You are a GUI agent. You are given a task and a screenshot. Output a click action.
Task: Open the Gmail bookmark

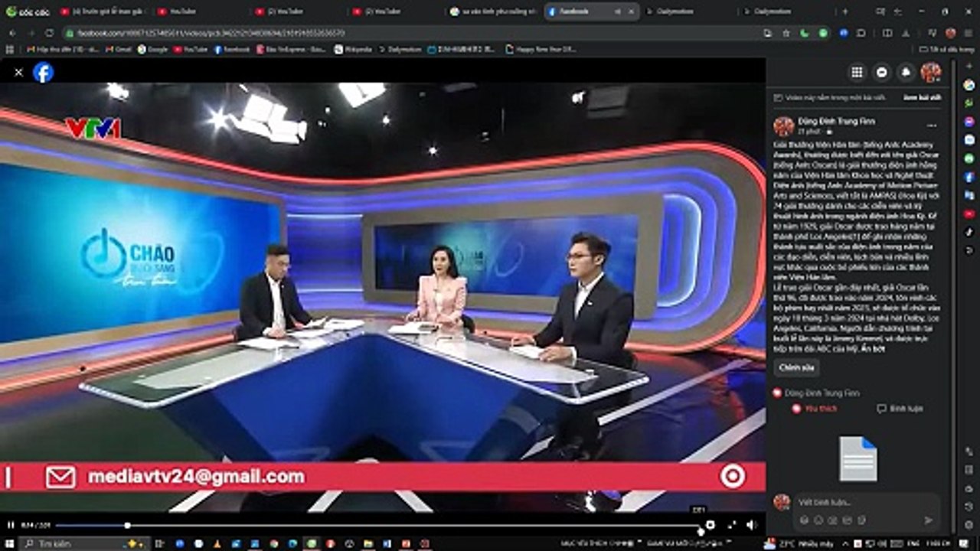118,49
